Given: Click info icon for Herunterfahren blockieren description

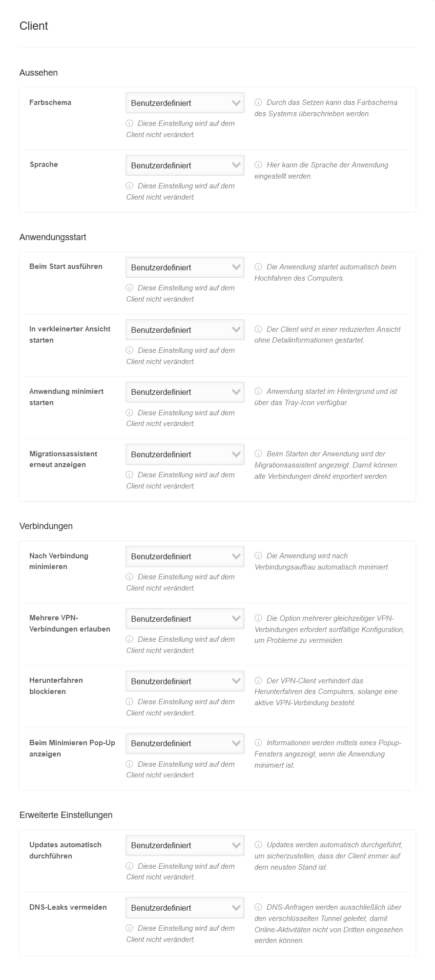Looking at the screenshot, I should 258,681.
